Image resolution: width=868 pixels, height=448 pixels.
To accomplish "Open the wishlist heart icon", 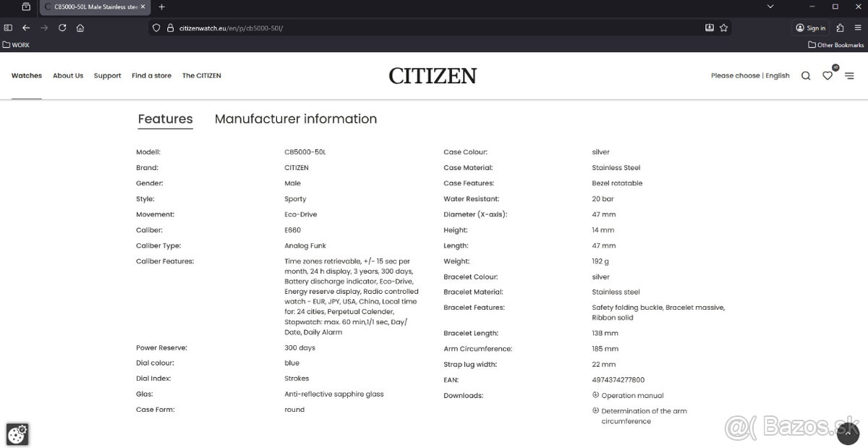I will tap(827, 75).
